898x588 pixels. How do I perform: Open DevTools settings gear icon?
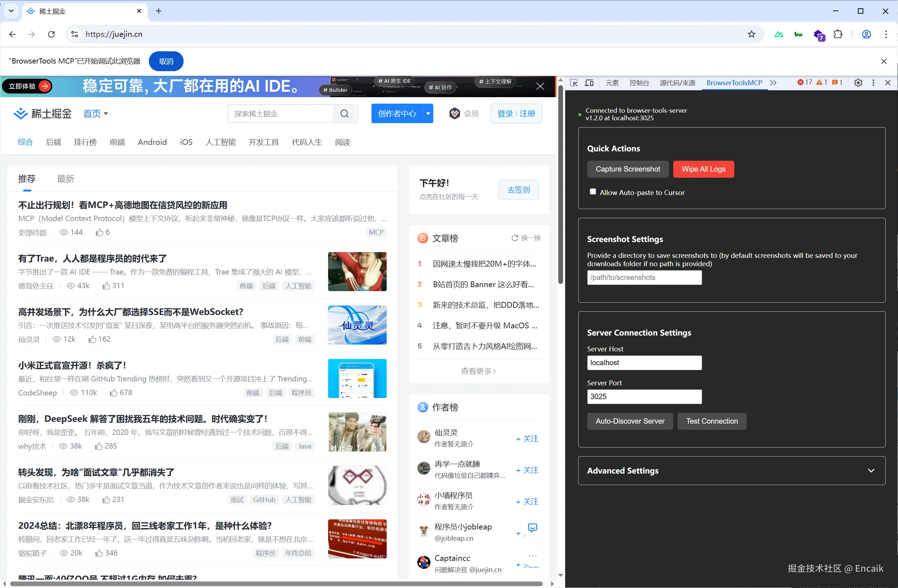pyautogui.click(x=858, y=83)
